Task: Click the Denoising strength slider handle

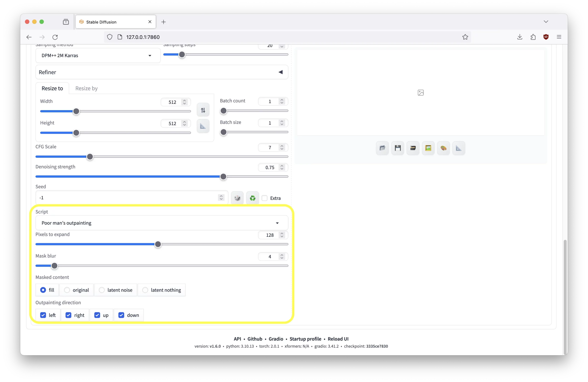Action: click(223, 177)
